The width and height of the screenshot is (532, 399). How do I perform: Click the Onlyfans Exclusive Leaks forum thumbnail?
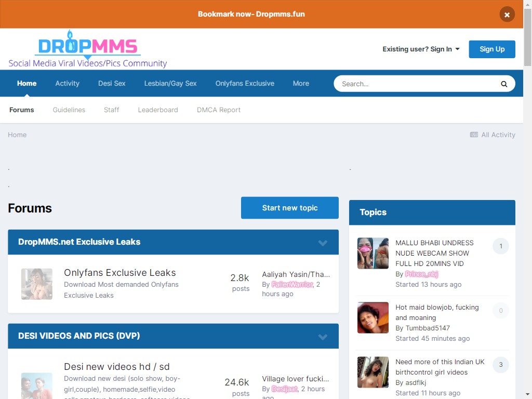pyautogui.click(x=37, y=284)
